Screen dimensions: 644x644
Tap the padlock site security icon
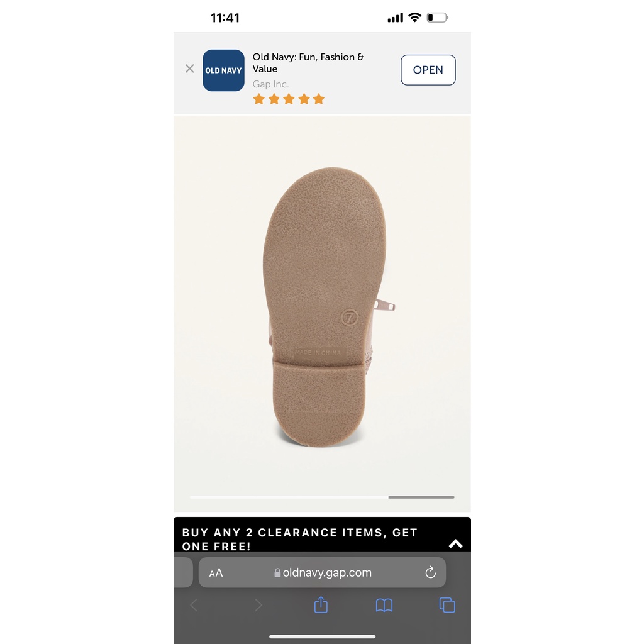[277, 572]
